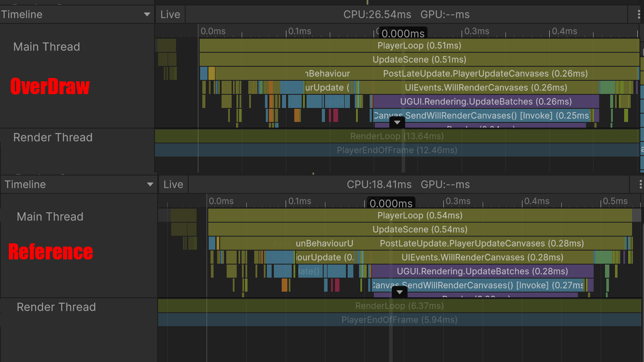
Task: Select the RenderLoop (13.64ms) sample bar
Action: [x=397, y=136]
